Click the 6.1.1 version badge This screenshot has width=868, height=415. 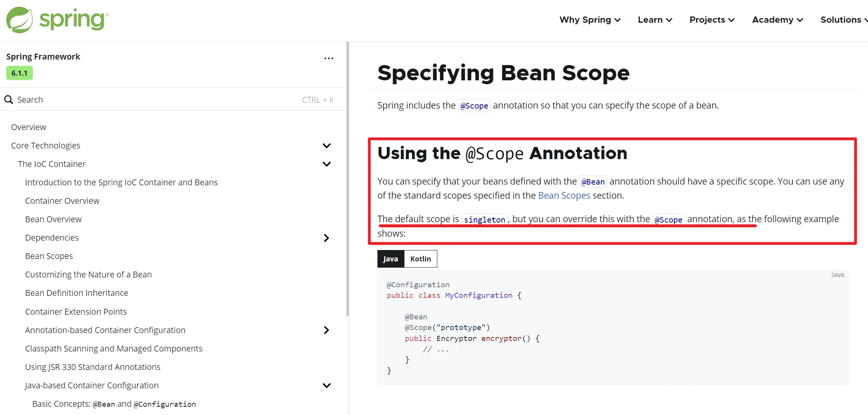pyautogui.click(x=20, y=73)
